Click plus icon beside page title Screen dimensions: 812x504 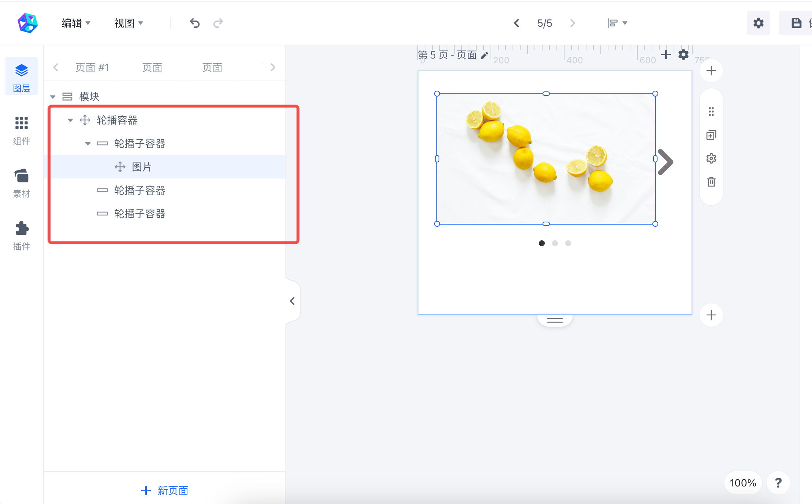click(666, 55)
